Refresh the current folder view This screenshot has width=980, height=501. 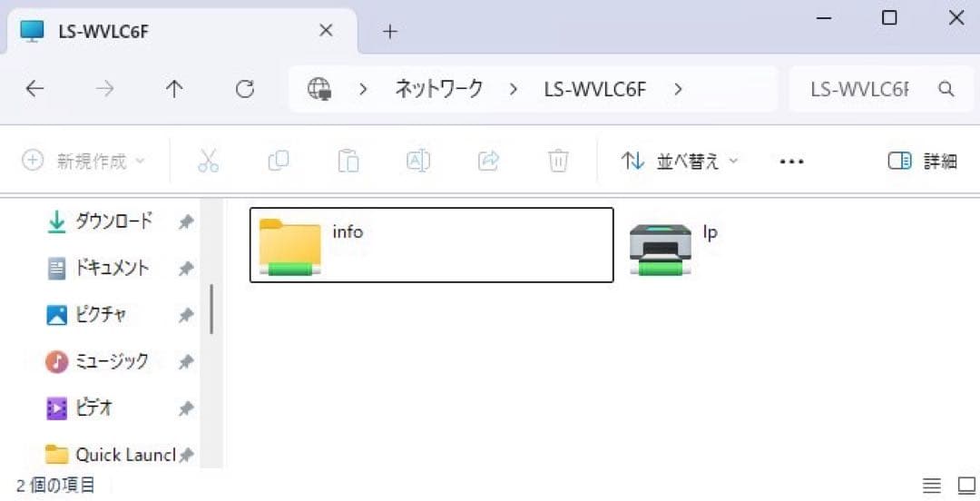(245, 90)
